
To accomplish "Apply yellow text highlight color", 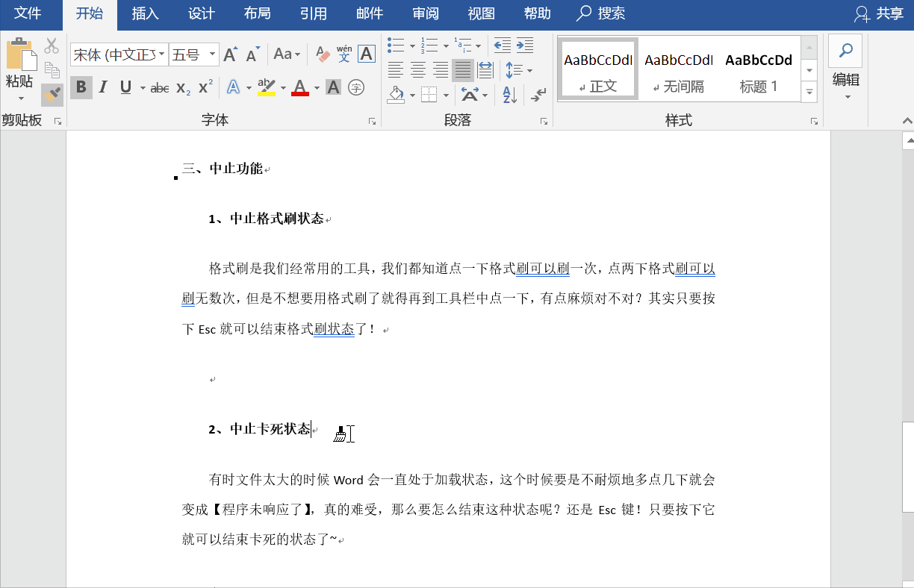I will [267, 88].
